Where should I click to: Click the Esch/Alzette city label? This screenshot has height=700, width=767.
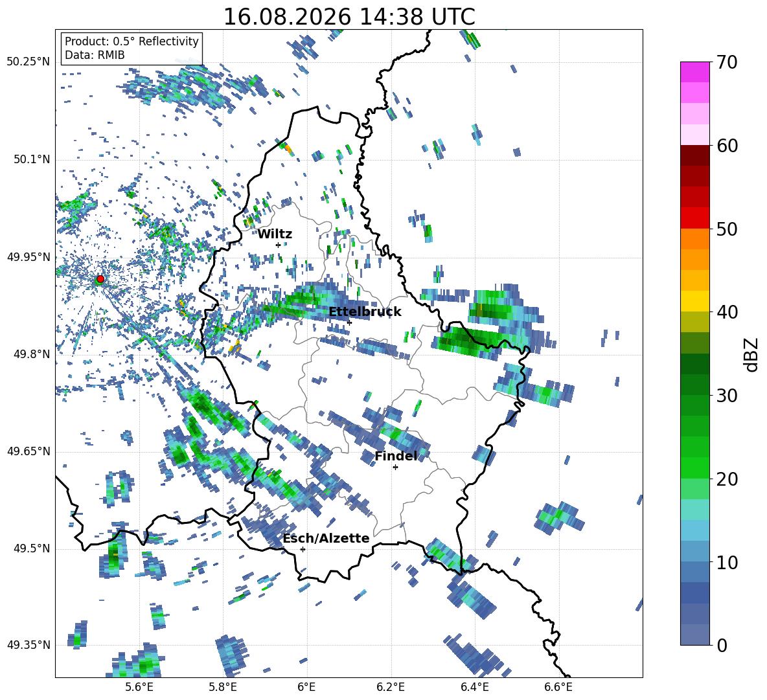[326, 538]
